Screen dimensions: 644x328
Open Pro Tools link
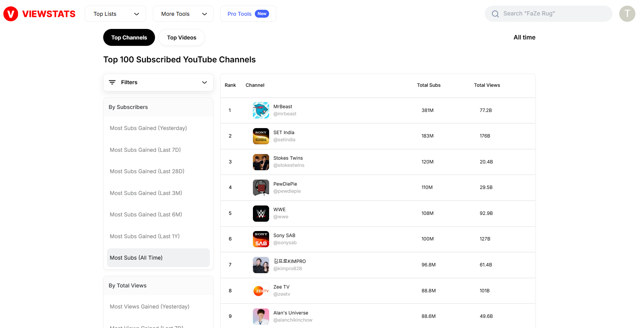pyautogui.click(x=248, y=14)
